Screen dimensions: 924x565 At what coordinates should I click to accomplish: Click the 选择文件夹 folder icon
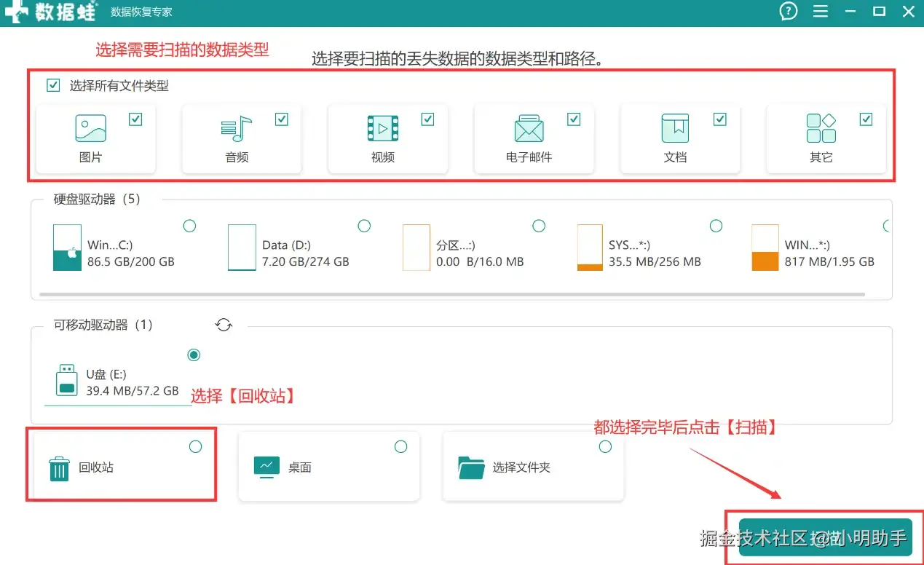click(x=472, y=467)
